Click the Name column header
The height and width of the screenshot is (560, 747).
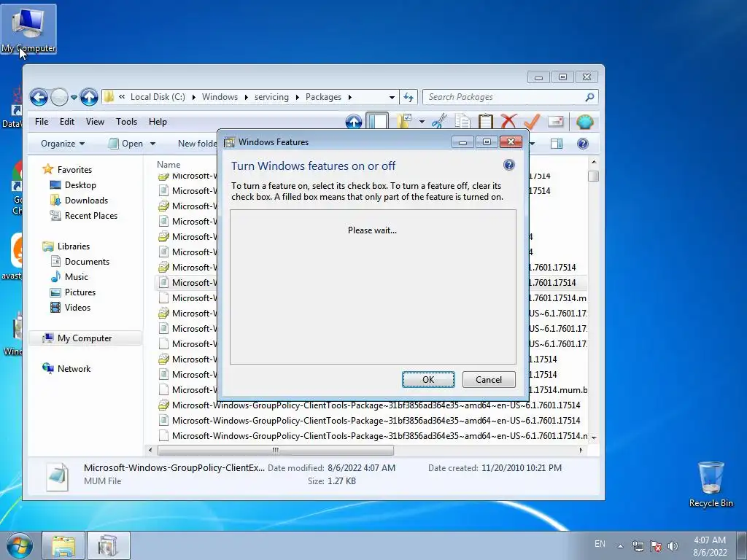tap(169, 165)
